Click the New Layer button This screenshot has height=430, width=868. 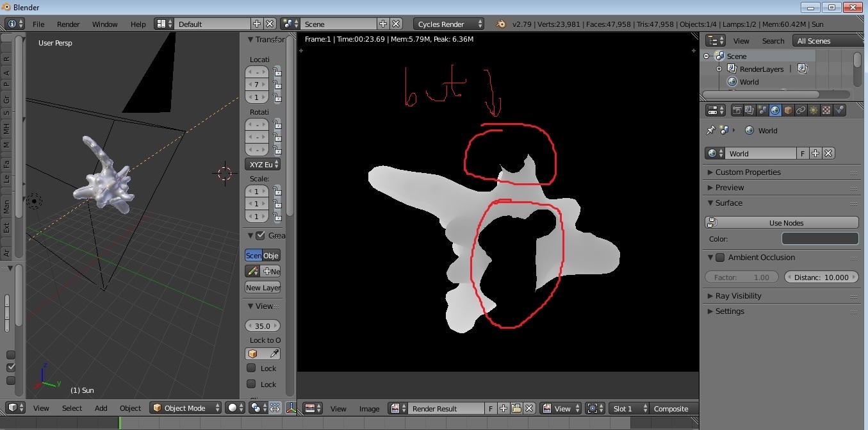263,288
